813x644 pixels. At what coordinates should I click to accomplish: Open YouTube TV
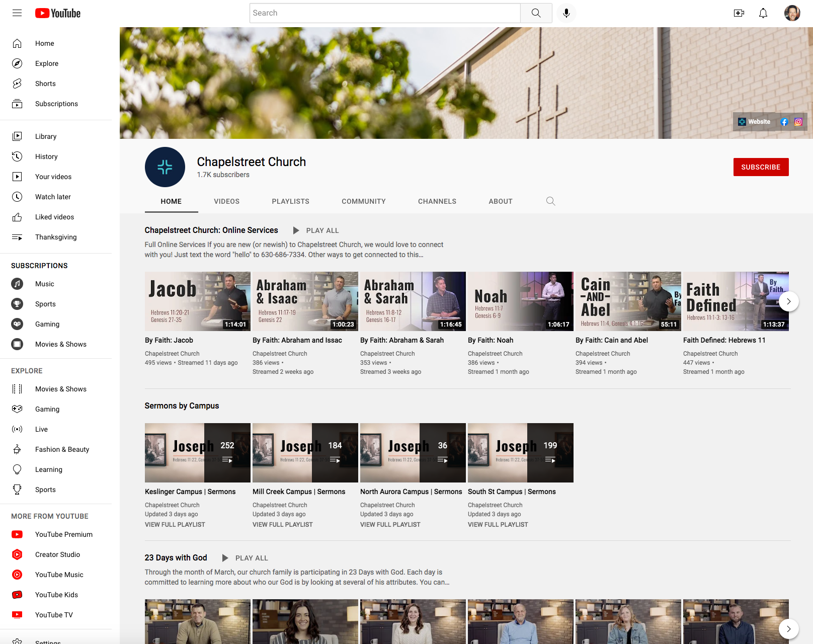point(56,615)
